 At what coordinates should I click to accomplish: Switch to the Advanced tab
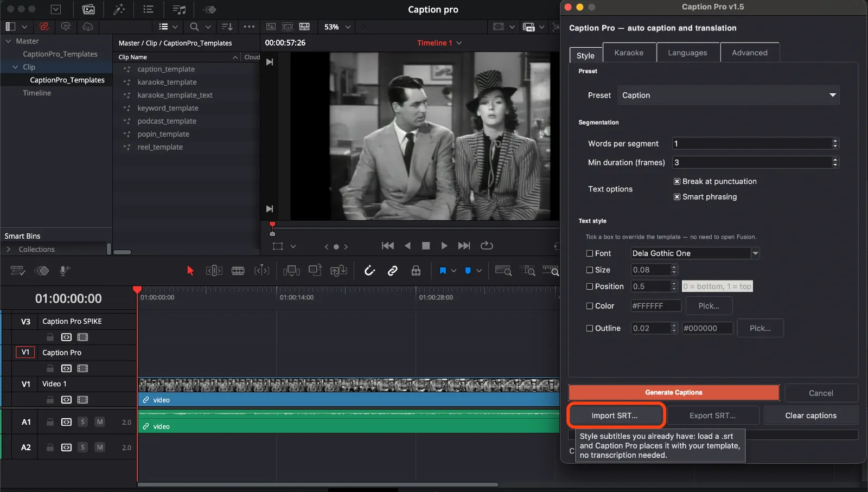click(750, 53)
